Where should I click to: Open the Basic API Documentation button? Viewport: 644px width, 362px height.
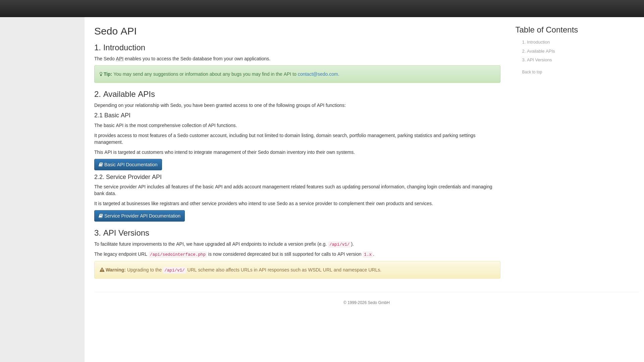[x=128, y=165]
